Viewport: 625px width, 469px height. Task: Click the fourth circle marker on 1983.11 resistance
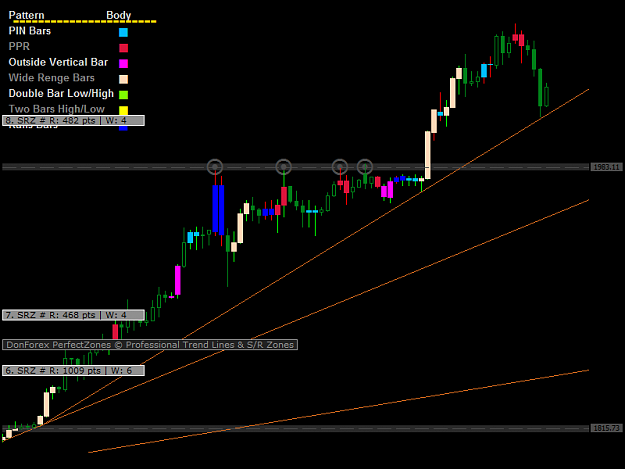click(365, 167)
